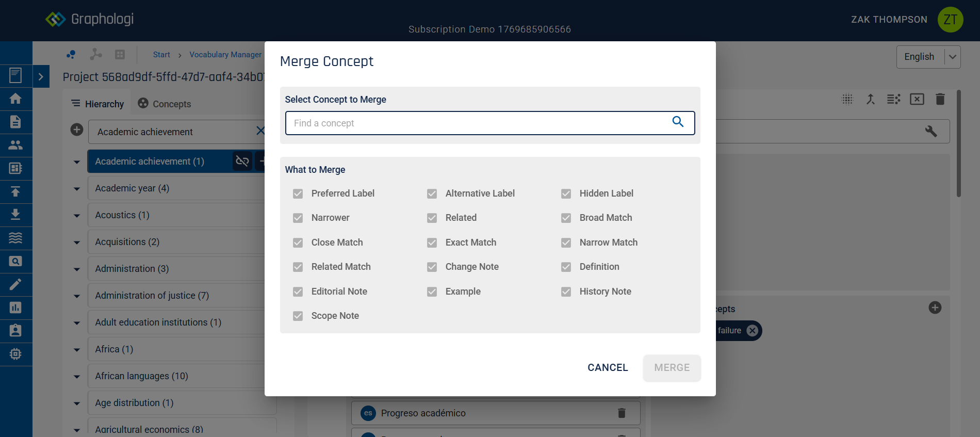Viewport: 980px width, 437px height.
Task: Open the users icon in left sidebar
Action: point(15,145)
